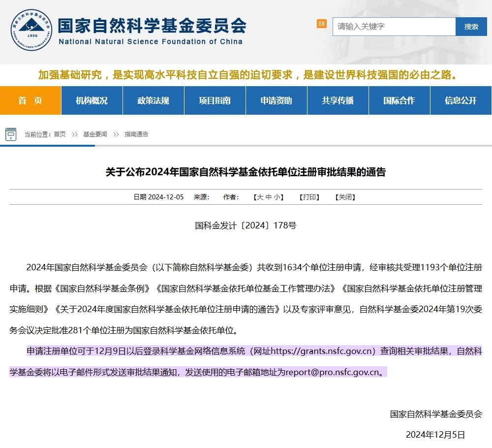Screen dimensions: 492x448
Task: Select the 政策法规 menu item
Action: tap(153, 100)
